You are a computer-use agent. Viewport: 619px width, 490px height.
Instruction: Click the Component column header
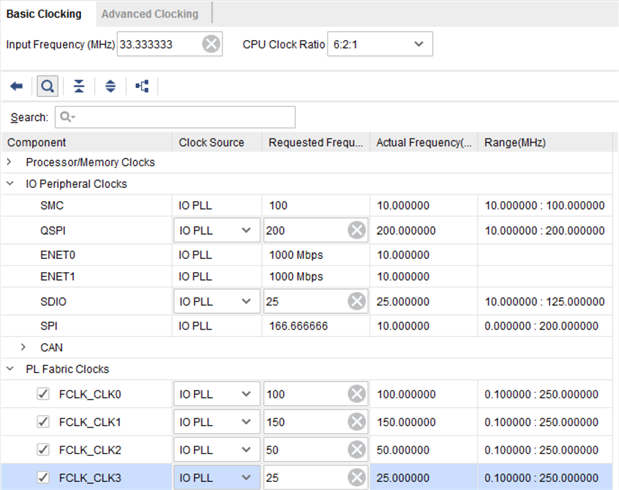coord(37,143)
